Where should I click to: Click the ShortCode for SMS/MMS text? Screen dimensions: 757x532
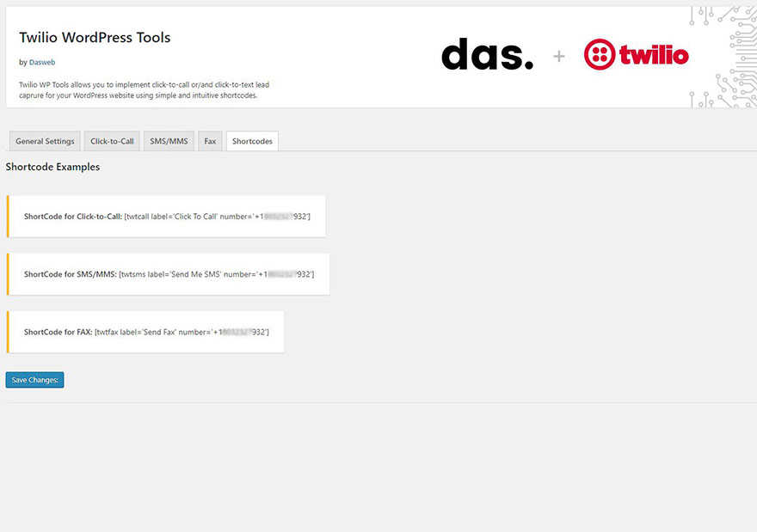coord(71,274)
